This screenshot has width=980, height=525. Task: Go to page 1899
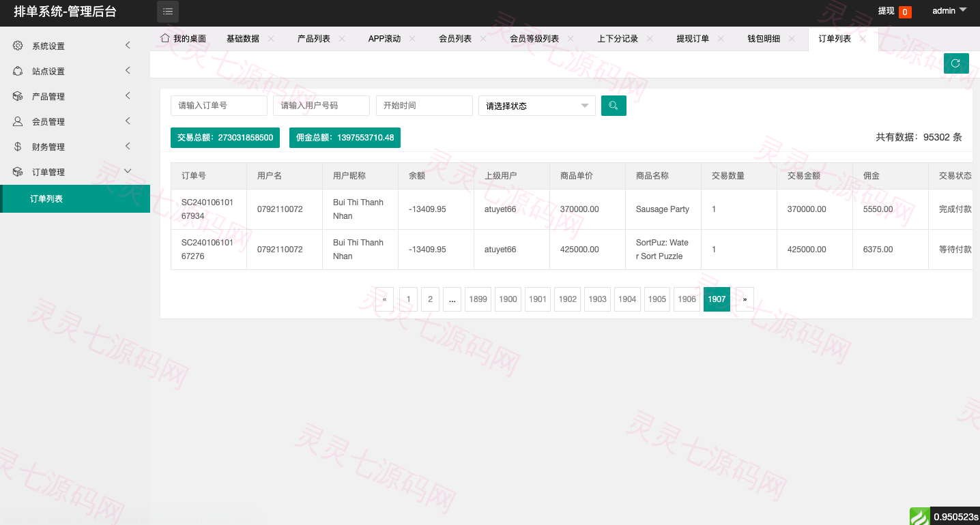click(478, 299)
